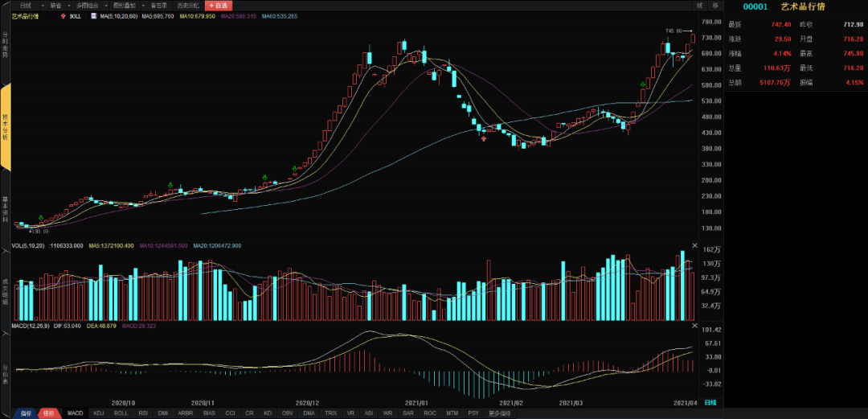Open 历史回忆 in the top toolbar

point(187,6)
